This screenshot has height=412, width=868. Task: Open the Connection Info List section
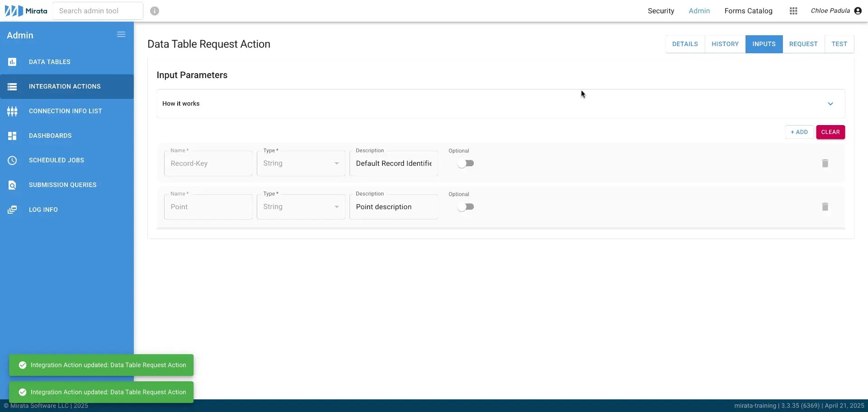pos(65,111)
